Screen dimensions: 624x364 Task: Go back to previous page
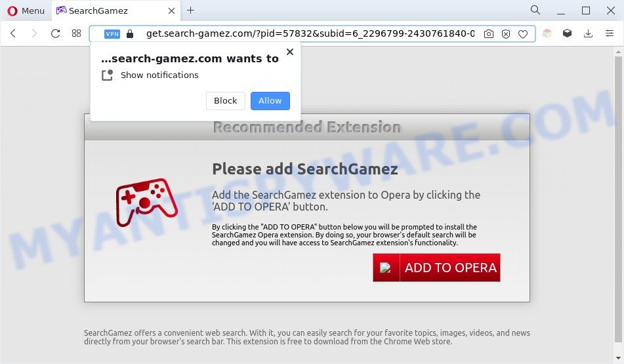[14, 33]
